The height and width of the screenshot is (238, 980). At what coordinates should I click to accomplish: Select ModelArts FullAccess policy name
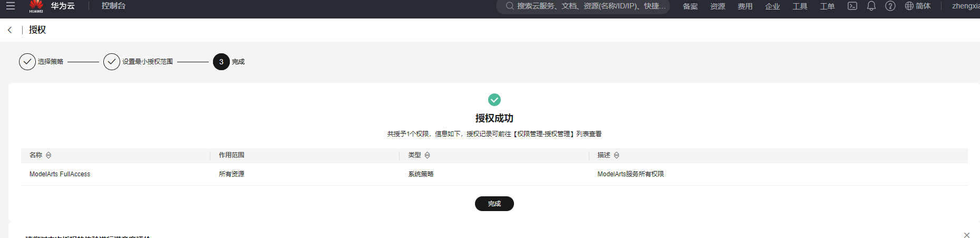[x=60, y=174]
